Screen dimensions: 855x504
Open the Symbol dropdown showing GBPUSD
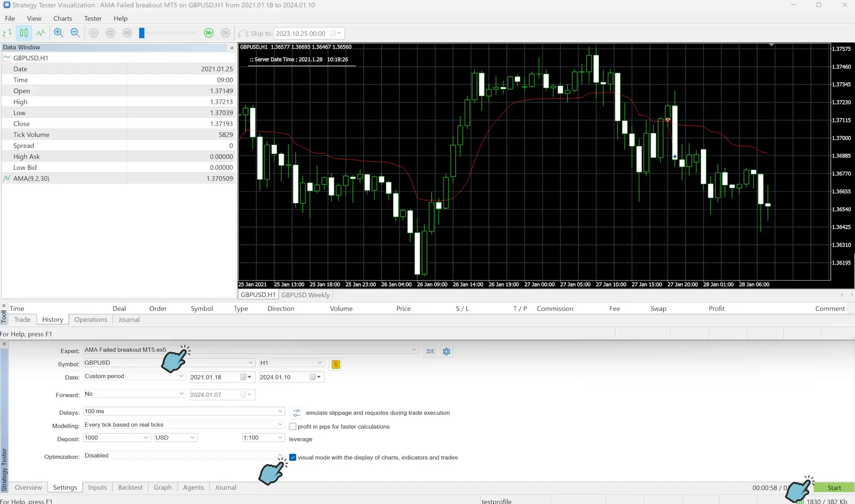(x=250, y=363)
